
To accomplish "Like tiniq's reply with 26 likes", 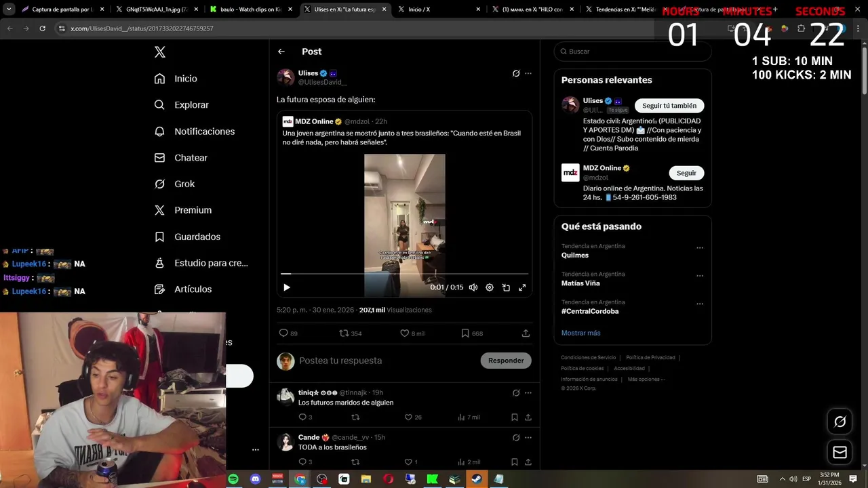I will [x=413, y=418].
